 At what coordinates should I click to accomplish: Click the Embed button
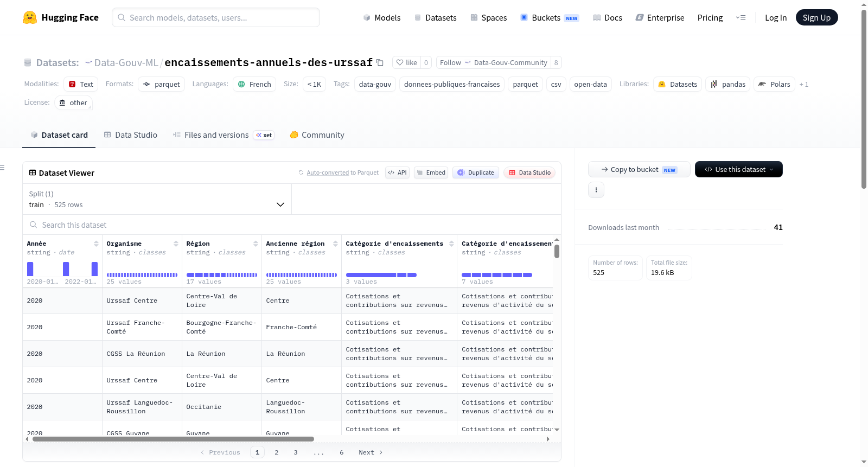point(431,172)
